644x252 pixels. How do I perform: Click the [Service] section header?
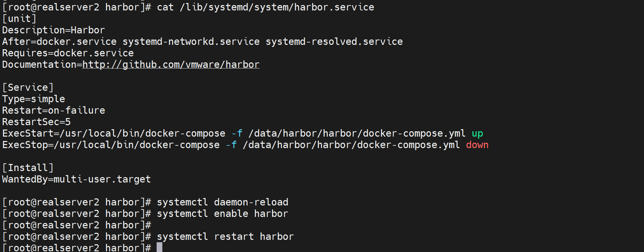pos(28,87)
